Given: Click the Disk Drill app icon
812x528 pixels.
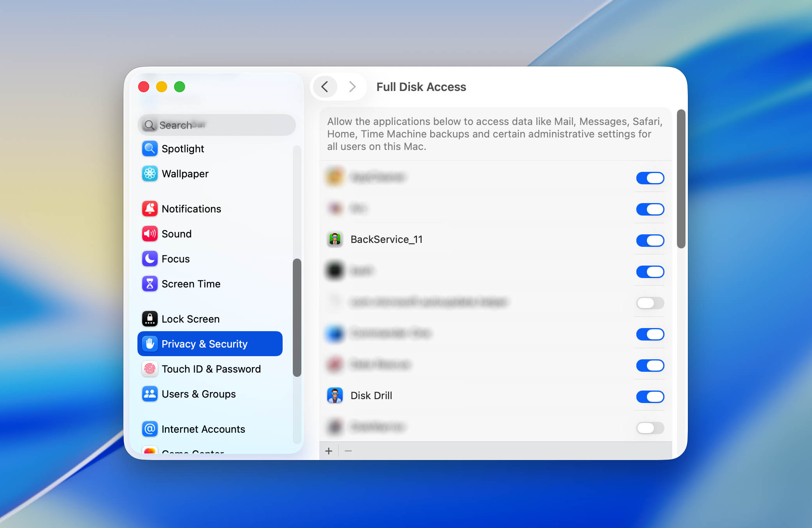Looking at the screenshot, I should click(x=335, y=396).
